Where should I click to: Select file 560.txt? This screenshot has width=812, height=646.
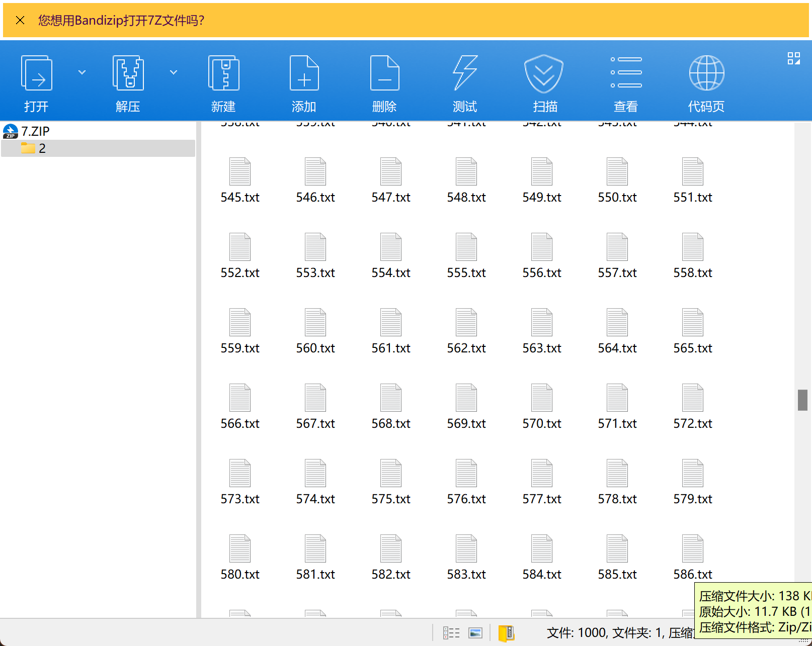pyautogui.click(x=315, y=331)
